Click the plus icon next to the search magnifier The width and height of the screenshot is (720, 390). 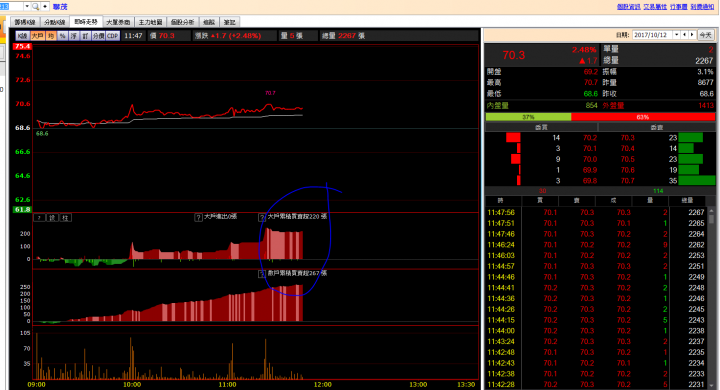click(x=45, y=6)
